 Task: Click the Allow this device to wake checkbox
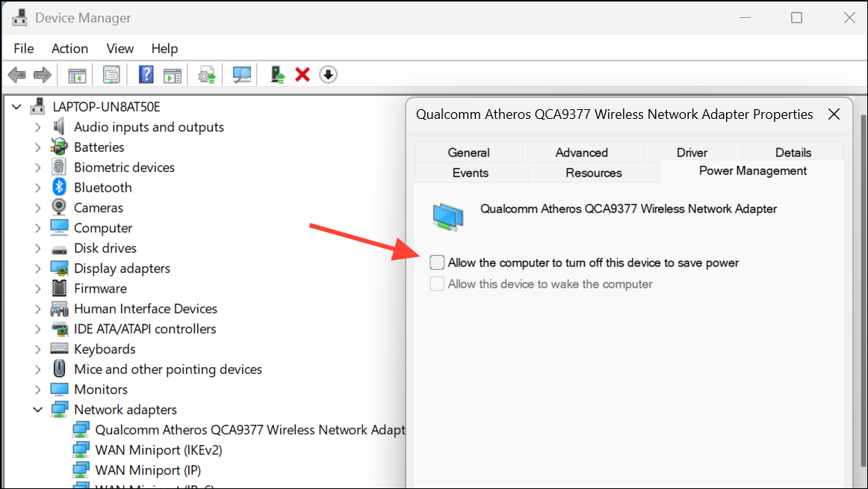437,283
